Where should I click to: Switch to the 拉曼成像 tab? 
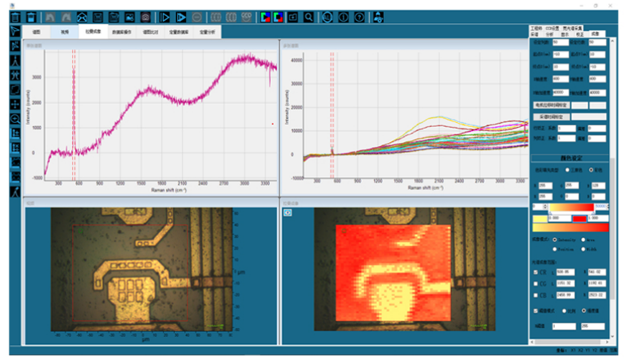(93, 32)
